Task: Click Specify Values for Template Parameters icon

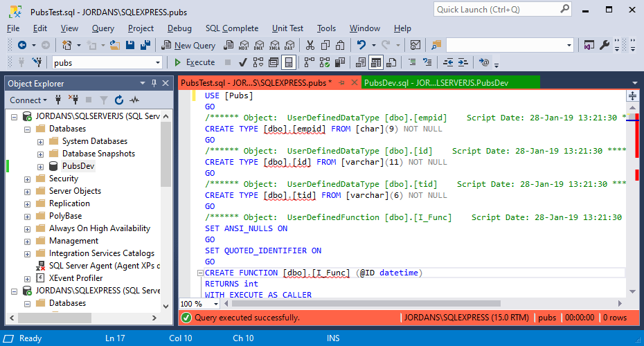Action: [x=484, y=62]
